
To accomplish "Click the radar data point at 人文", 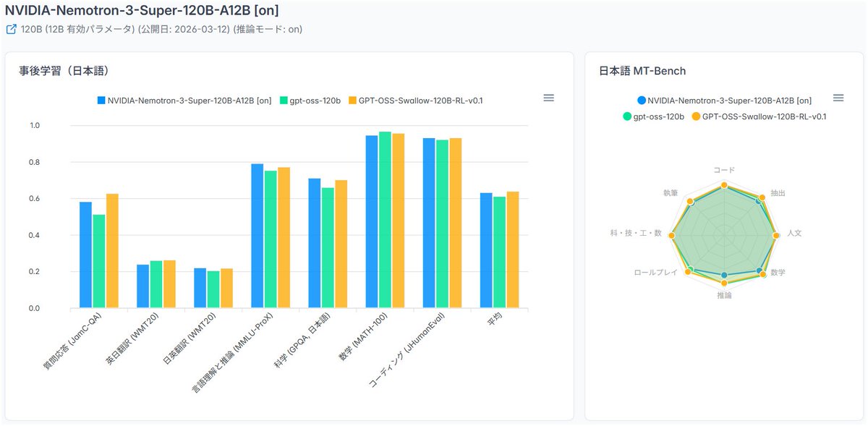I will [776, 236].
